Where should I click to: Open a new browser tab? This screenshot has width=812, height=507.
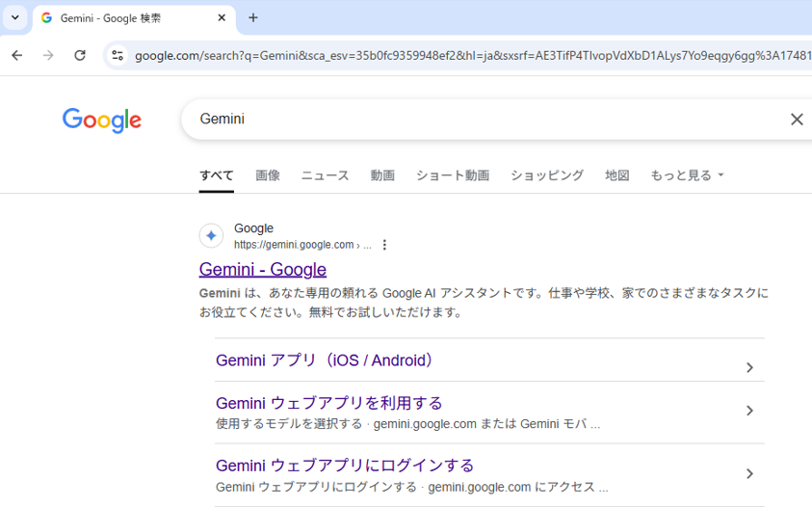point(252,17)
